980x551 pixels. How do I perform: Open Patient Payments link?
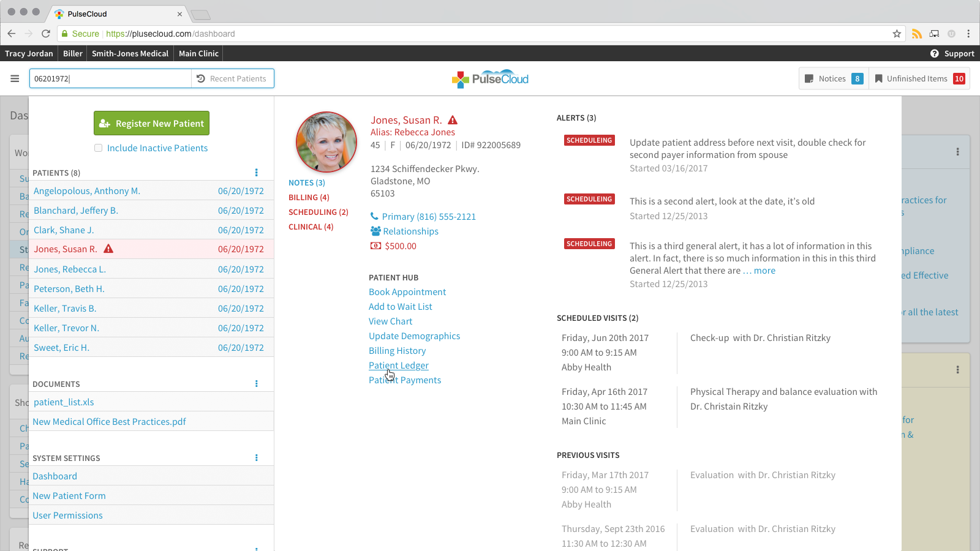405,380
